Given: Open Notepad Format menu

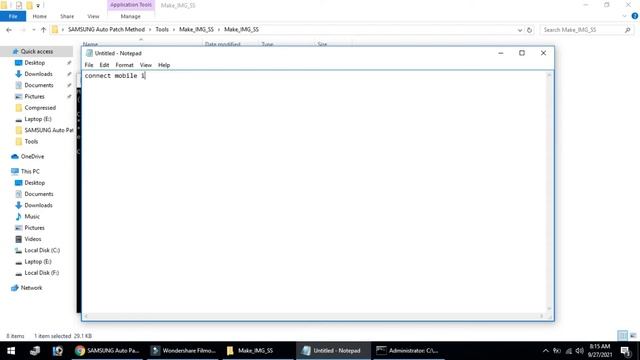Looking at the screenshot, I should click(124, 65).
